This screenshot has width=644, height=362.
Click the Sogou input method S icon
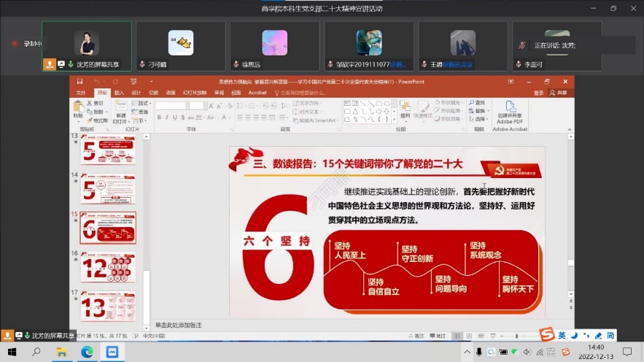click(x=546, y=335)
